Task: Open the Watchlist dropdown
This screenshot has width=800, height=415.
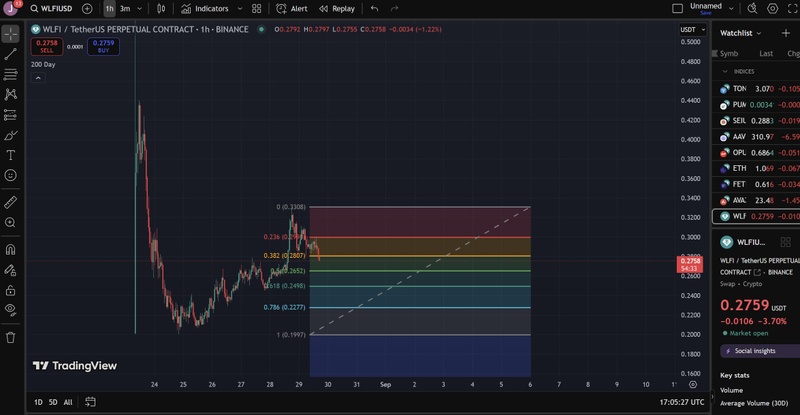Action: coord(740,33)
